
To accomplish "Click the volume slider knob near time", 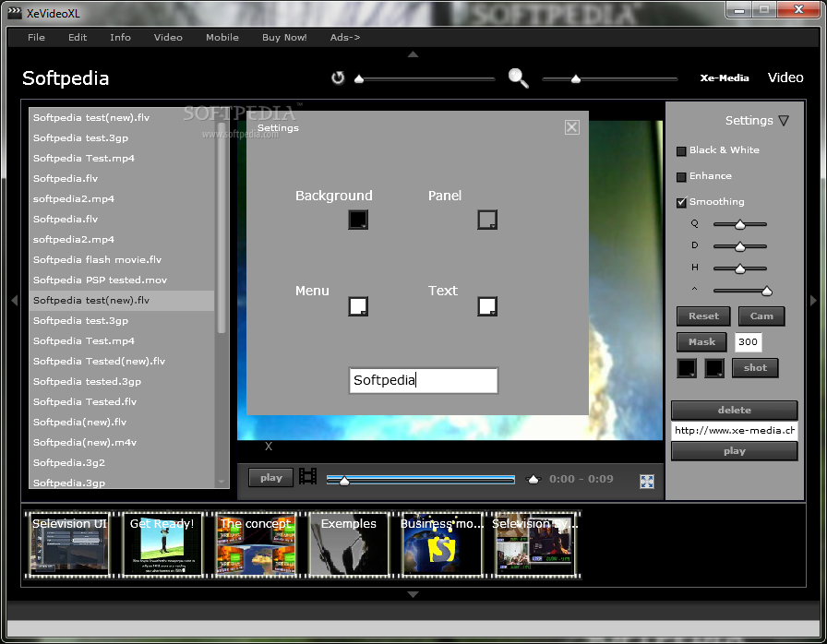I will click(533, 480).
